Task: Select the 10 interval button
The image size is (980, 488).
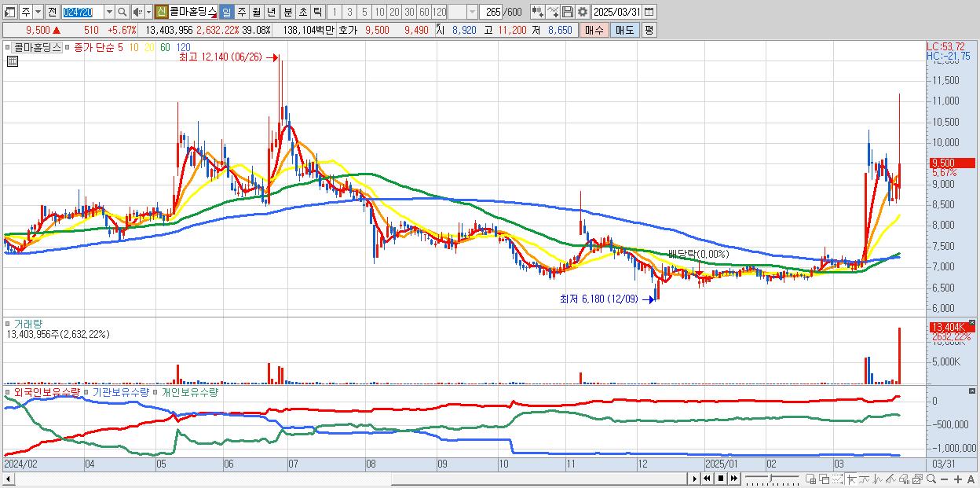Action: pos(379,12)
